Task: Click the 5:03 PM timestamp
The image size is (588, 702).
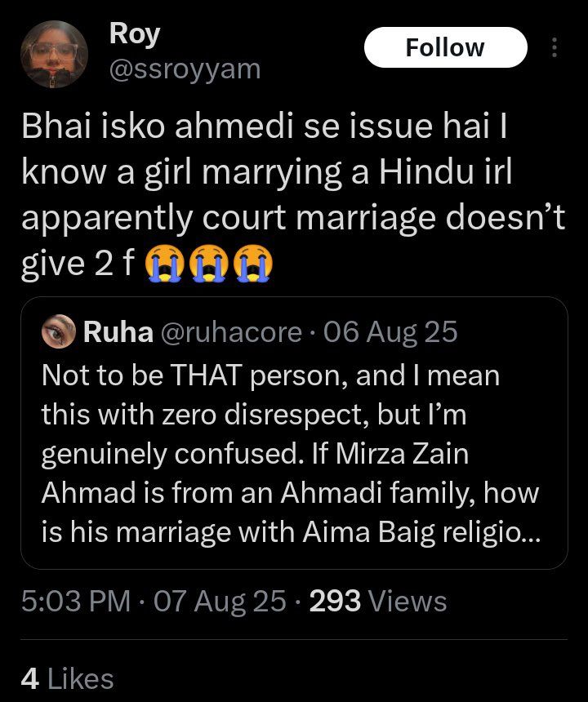Action: pos(74,602)
